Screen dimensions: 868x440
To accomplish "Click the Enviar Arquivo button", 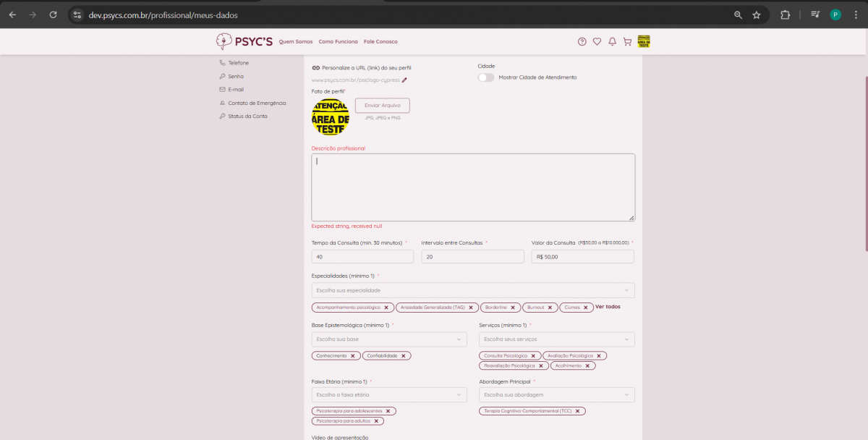I will pyautogui.click(x=382, y=106).
